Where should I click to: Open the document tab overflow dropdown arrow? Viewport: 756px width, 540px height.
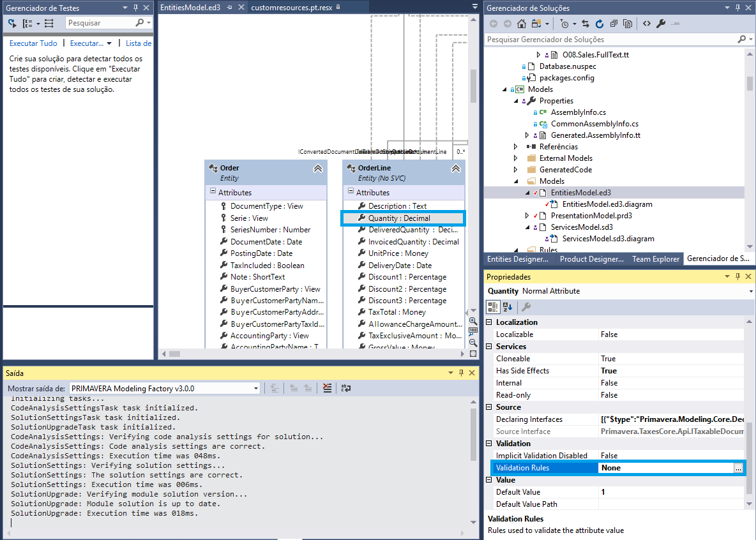point(474,7)
